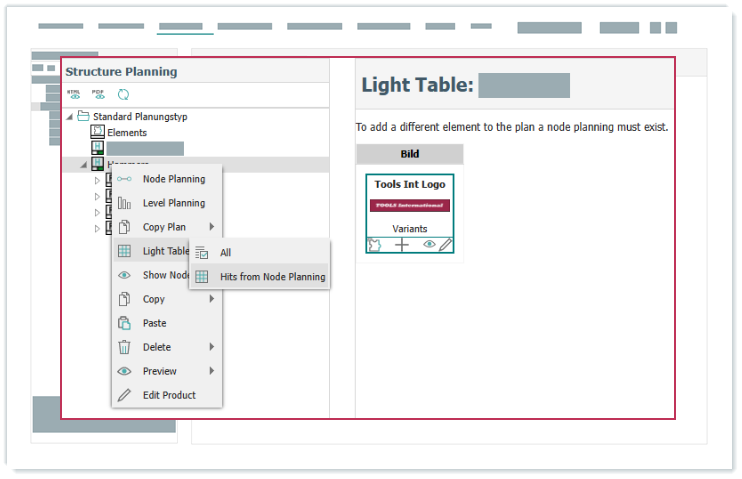Click the plus icon on Tools Int Logo card
The width and height of the screenshot is (742, 479).
(401, 244)
